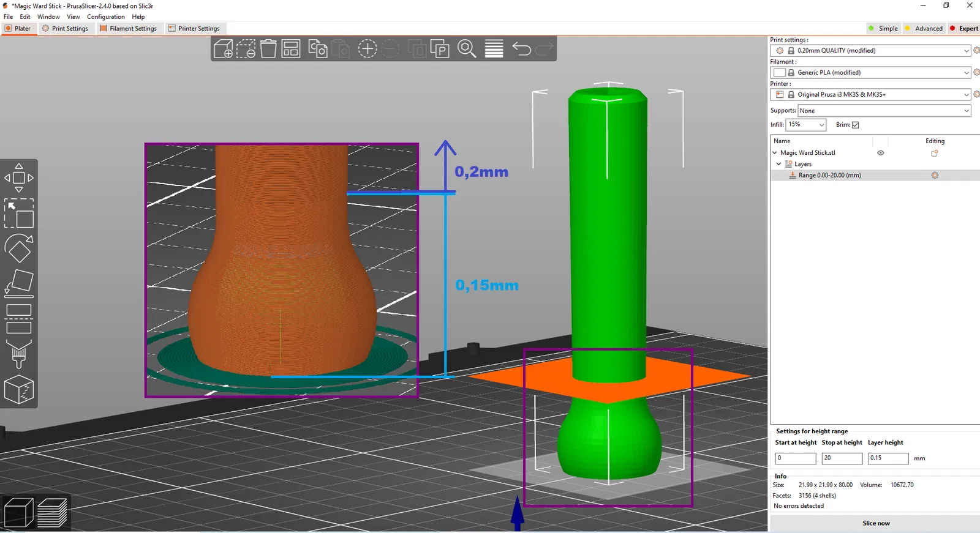Open the Configuration menu
The width and height of the screenshot is (980, 533).
[x=106, y=17]
